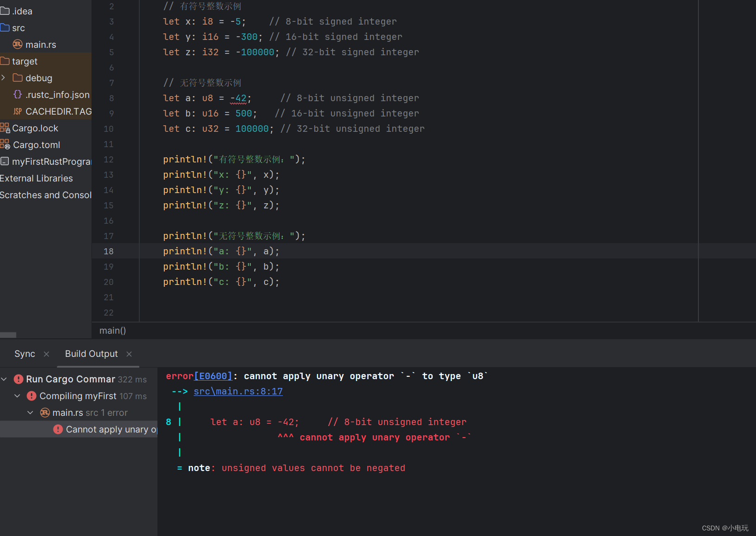
Task: Collapse the Compiling myFirst node
Action: pyautogui.click(x=17, y=396)
